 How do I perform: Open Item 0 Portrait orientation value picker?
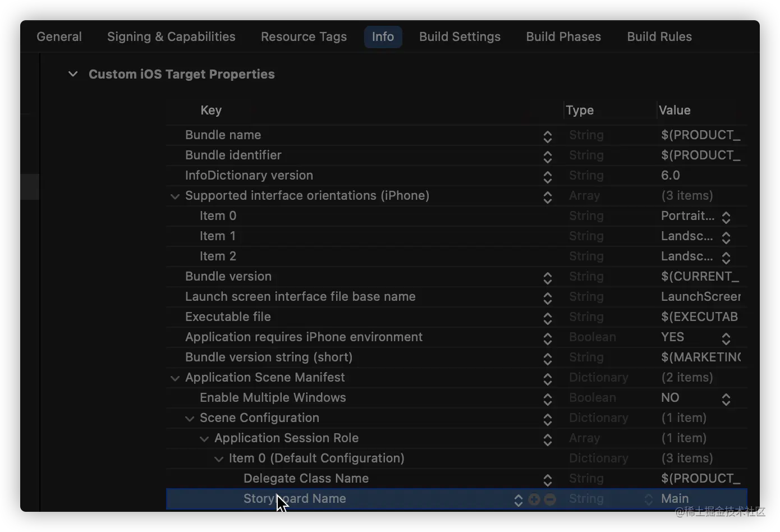[726, 217]
